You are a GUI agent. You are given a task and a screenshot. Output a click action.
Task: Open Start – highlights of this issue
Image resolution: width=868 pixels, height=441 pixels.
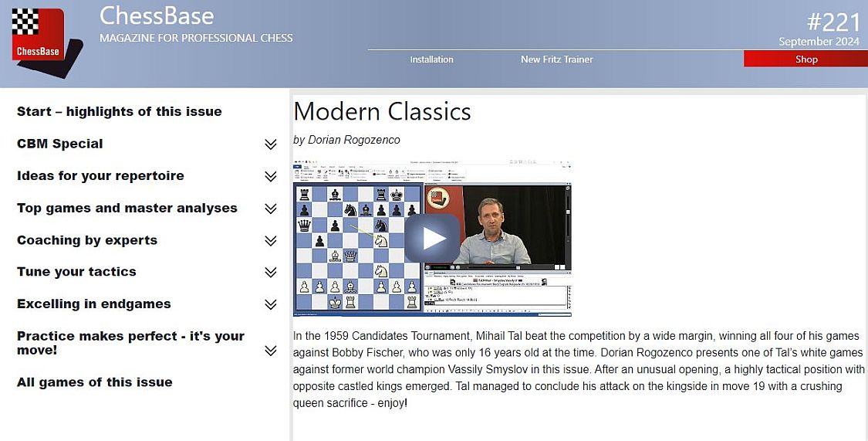coord(120,112)
